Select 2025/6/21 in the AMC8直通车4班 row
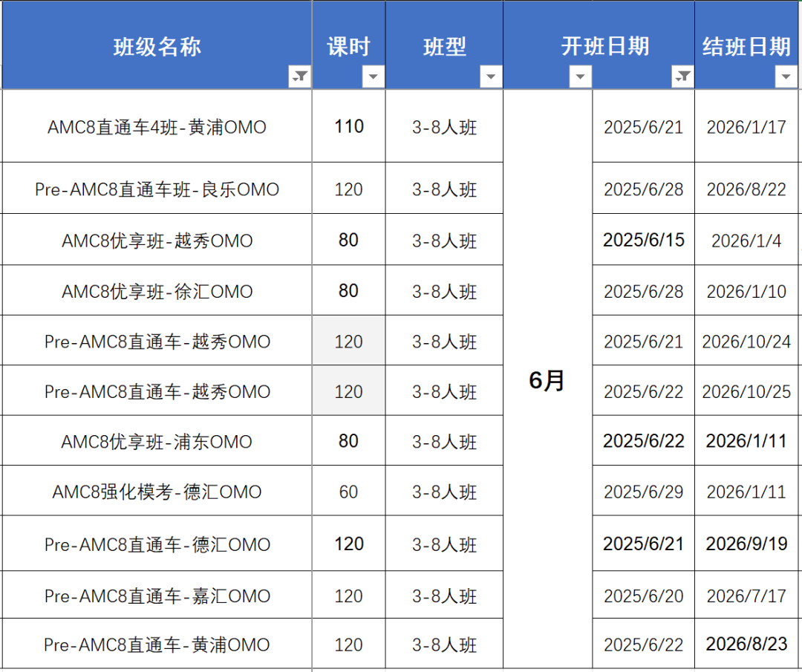 [643, 126]
